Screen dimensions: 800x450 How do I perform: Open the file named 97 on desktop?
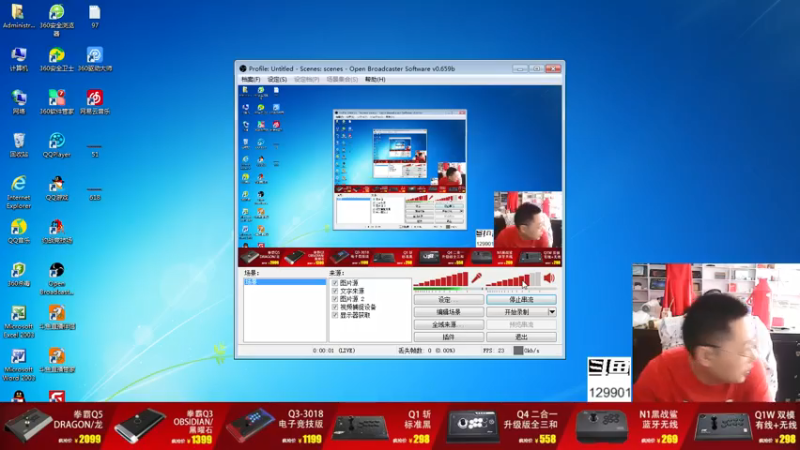[x=94, y=16]
